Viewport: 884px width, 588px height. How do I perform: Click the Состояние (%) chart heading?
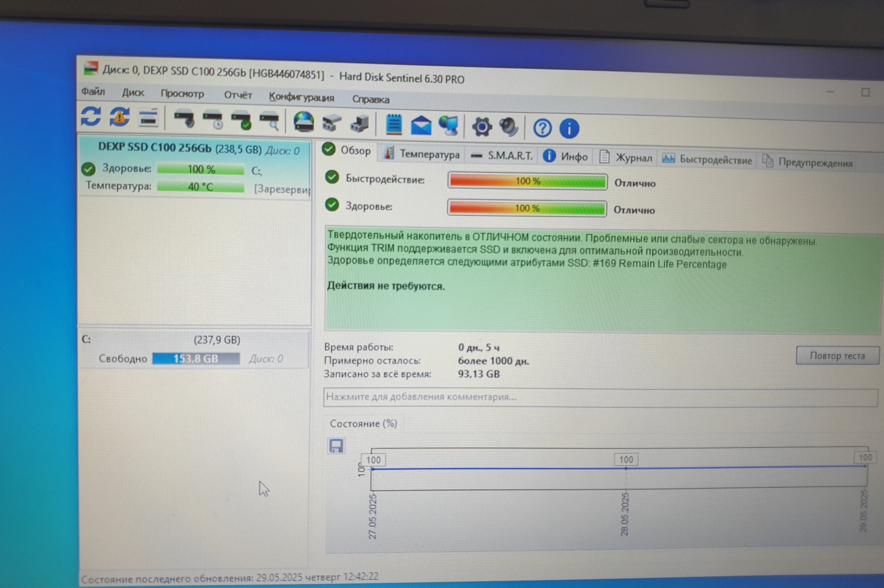click(364, 423)
